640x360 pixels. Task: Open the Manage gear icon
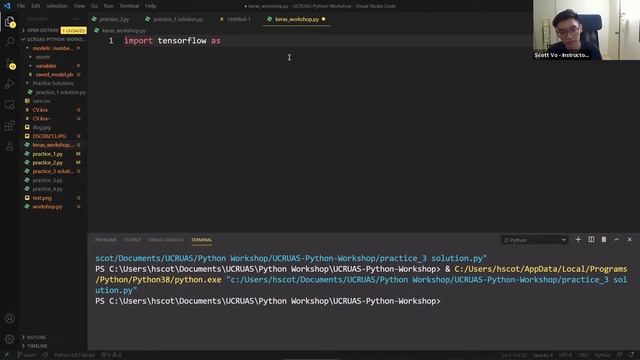pos(9,339)
